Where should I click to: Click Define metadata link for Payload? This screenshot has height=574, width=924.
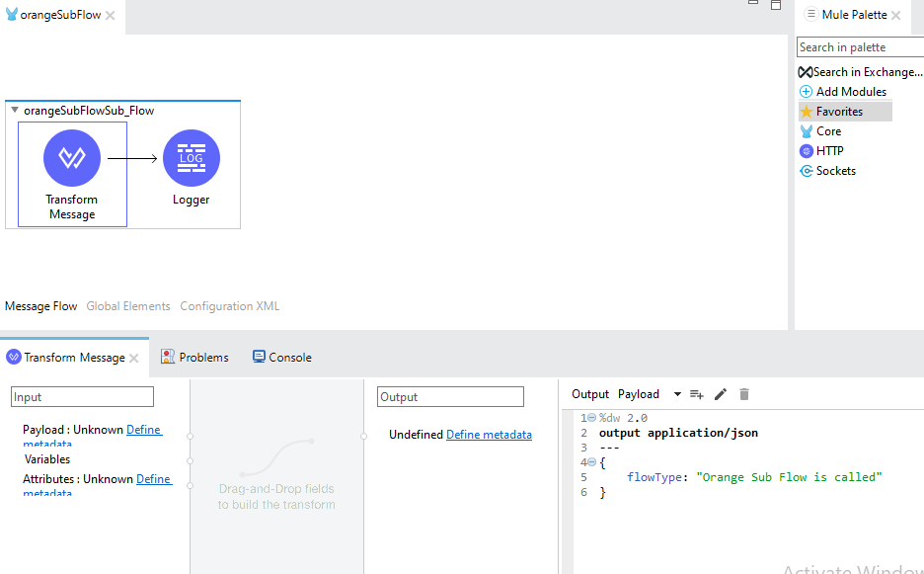(144, 430)
